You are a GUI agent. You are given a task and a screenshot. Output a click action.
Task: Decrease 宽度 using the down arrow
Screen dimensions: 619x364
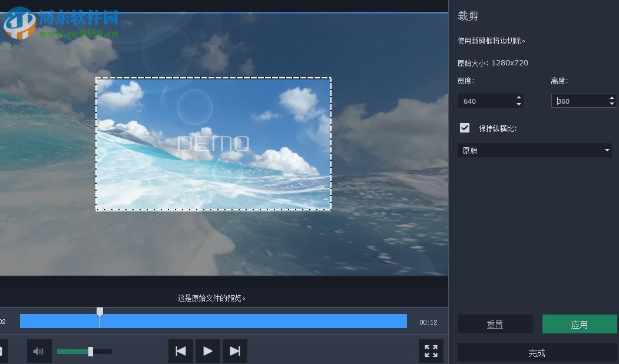click(x=518, y=104)
